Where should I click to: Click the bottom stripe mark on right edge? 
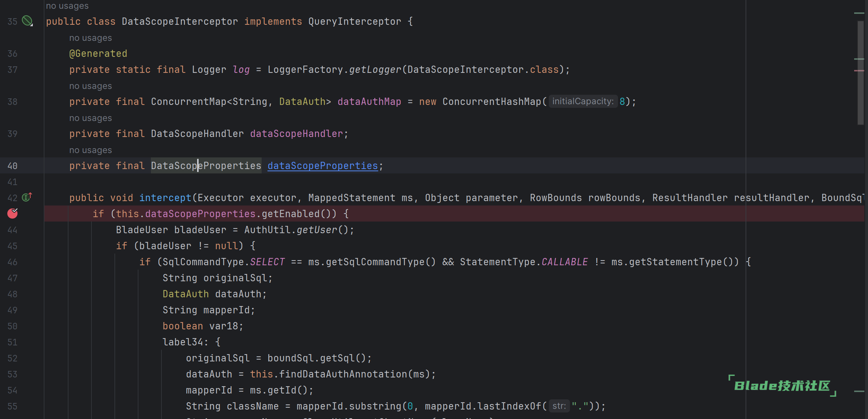(859, 391)
